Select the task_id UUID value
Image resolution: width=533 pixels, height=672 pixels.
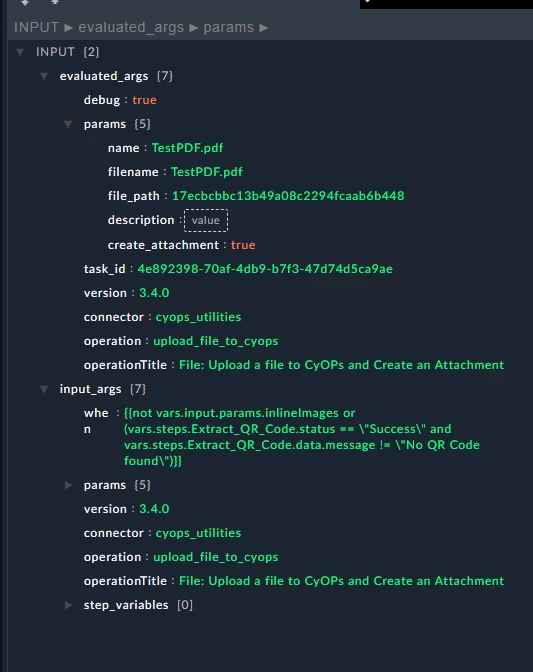tap(265, 269)
